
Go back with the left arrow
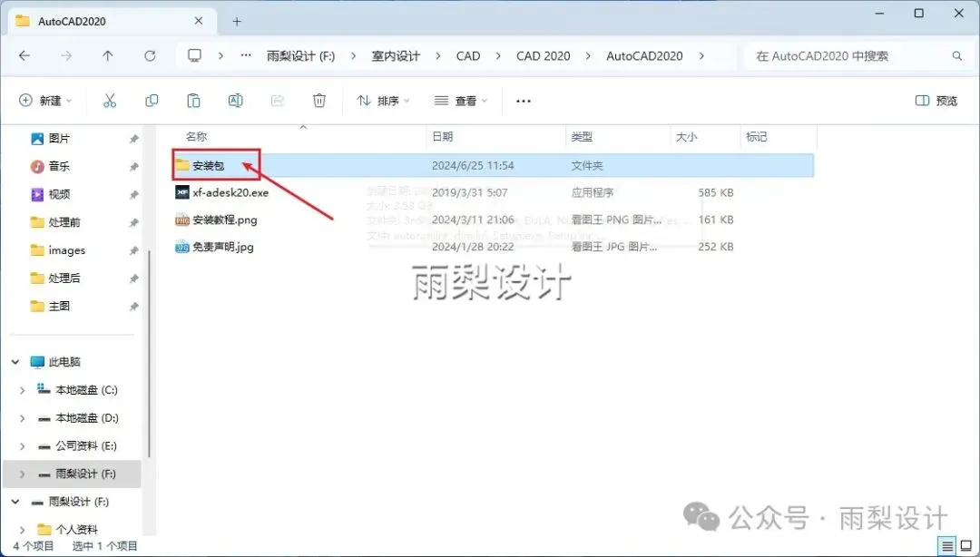click(x=24, y=55)
